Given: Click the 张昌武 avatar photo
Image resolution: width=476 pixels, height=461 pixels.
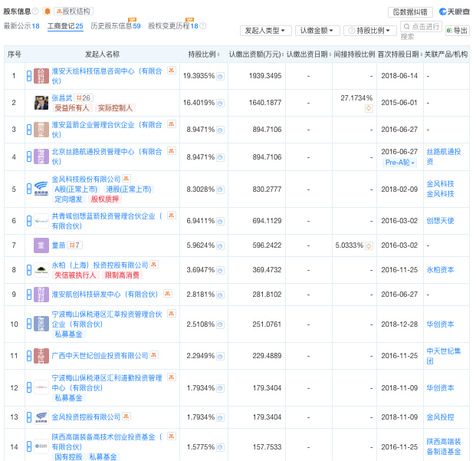Looking at the screenshot, I should tap(41, 103).
